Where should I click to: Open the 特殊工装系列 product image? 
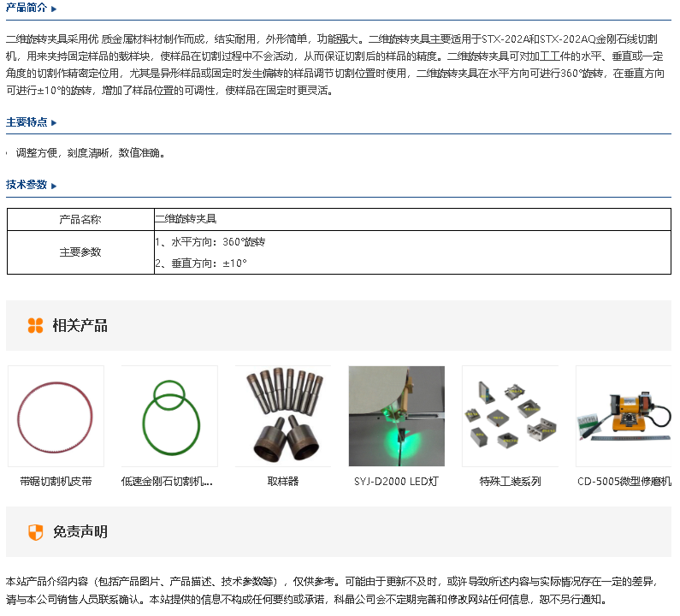coord(510,416)
